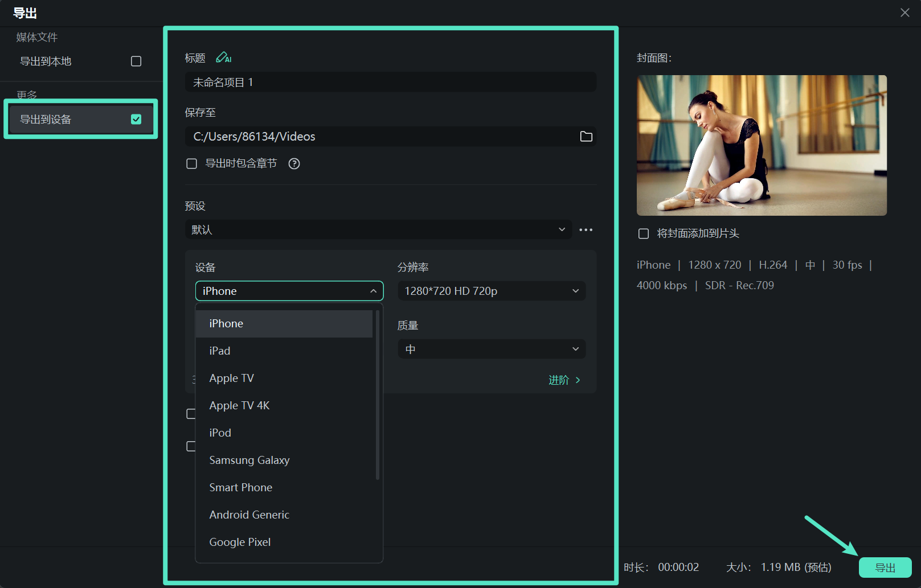Click the C:/Users/86134/Videos save path field
The width and height of the screenshot is (921, 588).
(391, 137)
